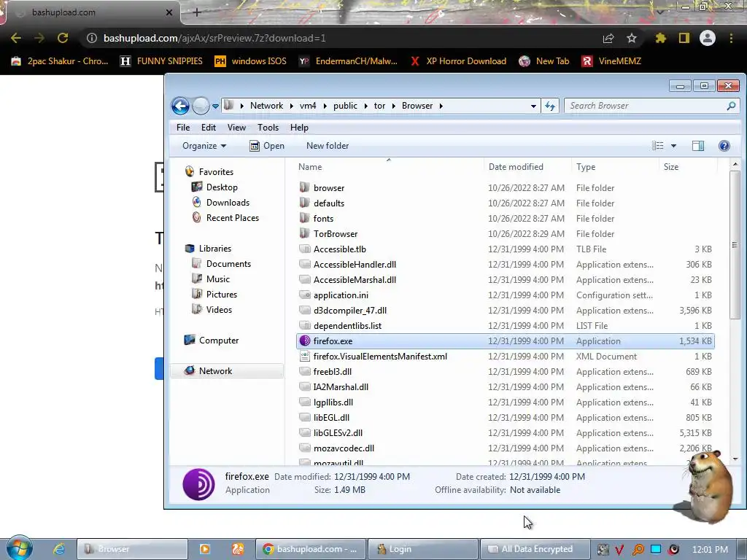Select application.ini file icon
This screenshot has width=747, height=560.
(x=304, y=295)
